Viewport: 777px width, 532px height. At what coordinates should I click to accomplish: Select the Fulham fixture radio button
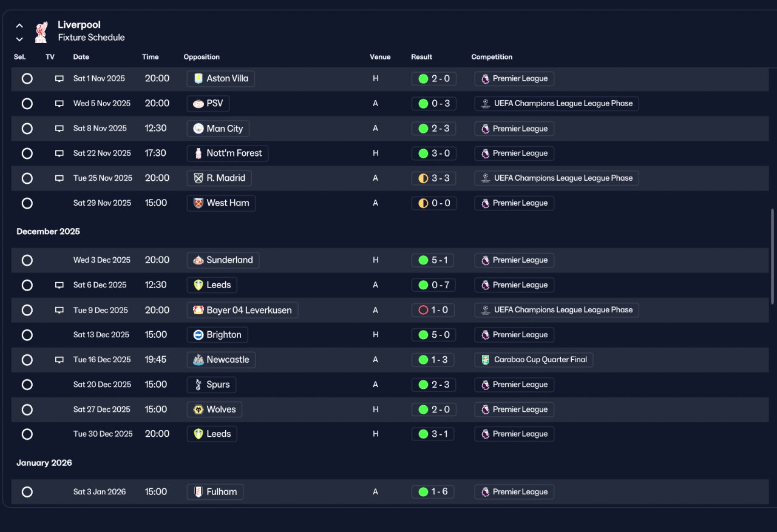coord(27,492)
